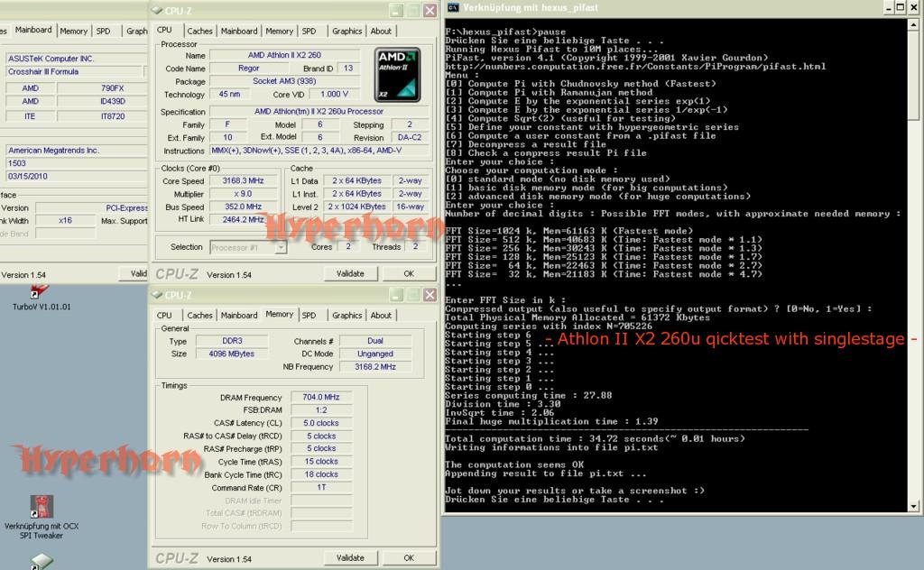
Task: Click the Core VID value 1.000 V
Action: (334, 94)
